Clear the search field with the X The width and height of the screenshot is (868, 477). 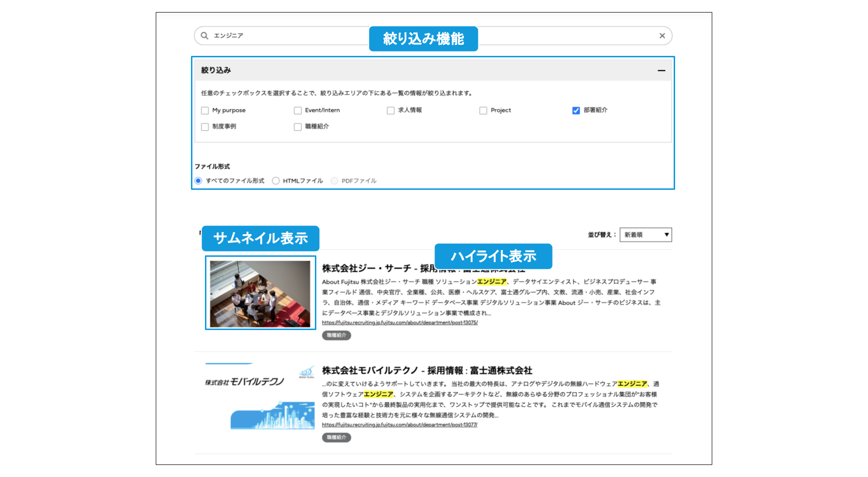[x=662, y=36]
